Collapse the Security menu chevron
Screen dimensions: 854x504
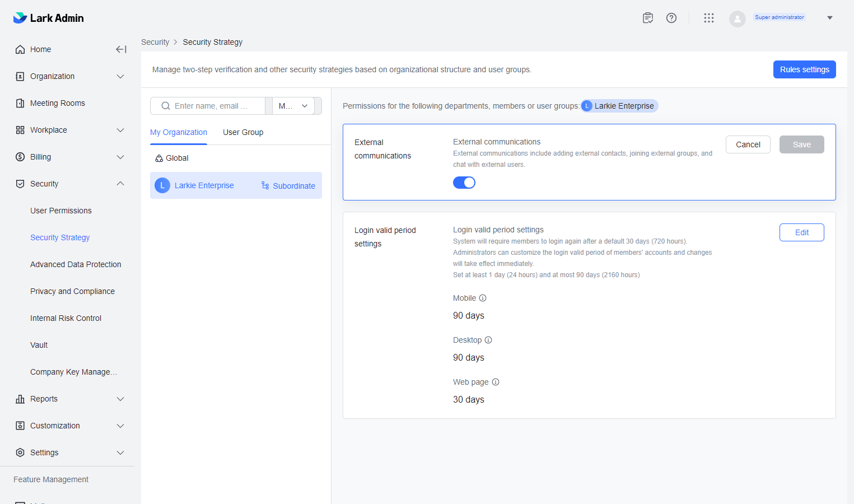tap(120, 184)
